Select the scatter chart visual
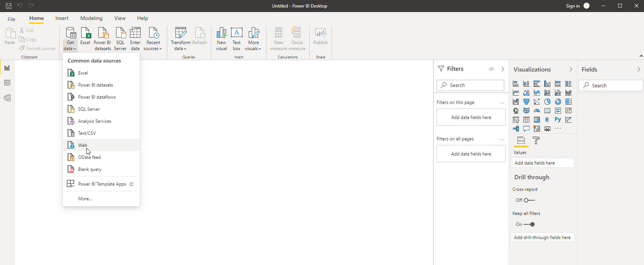Screen dimensions: 644x265 (537, 102)
